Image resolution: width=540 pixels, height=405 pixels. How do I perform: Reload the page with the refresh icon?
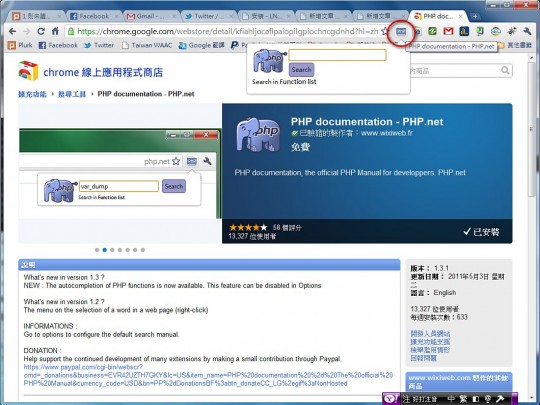[41, 31]
